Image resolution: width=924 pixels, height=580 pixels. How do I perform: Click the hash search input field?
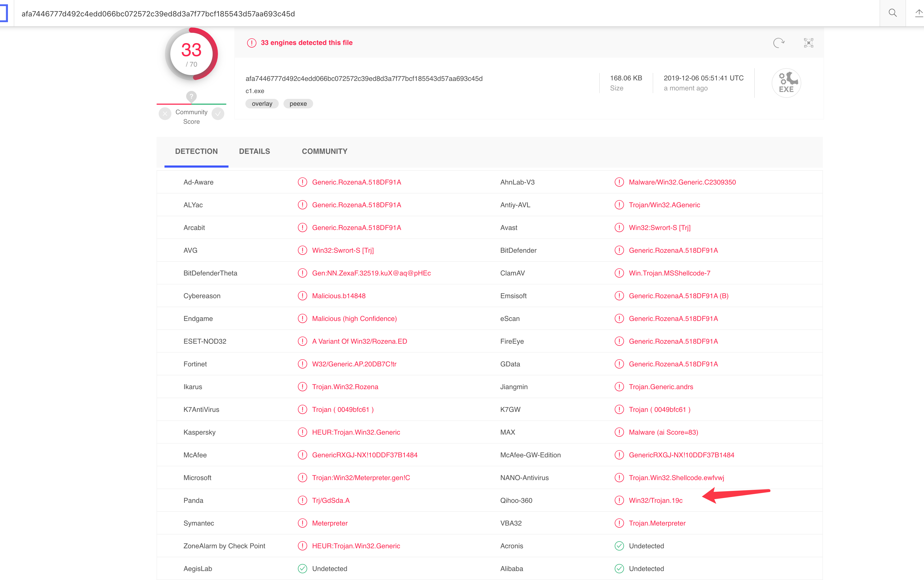coord(447,13)
